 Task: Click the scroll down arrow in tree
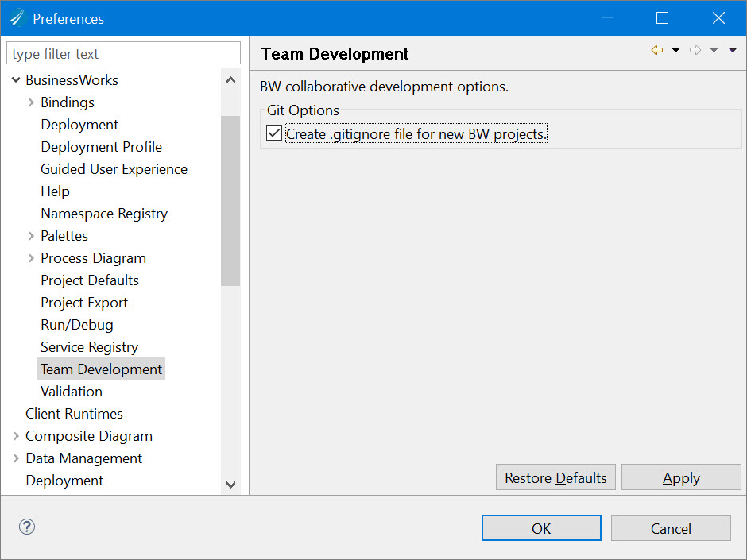tap(230, 485)
